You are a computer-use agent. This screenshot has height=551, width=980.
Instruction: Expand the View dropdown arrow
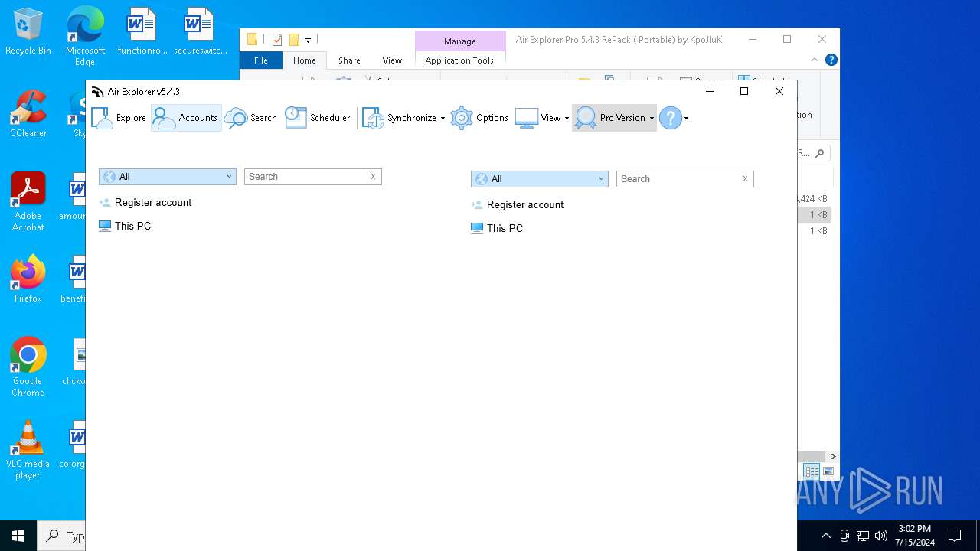coord(567,119)
